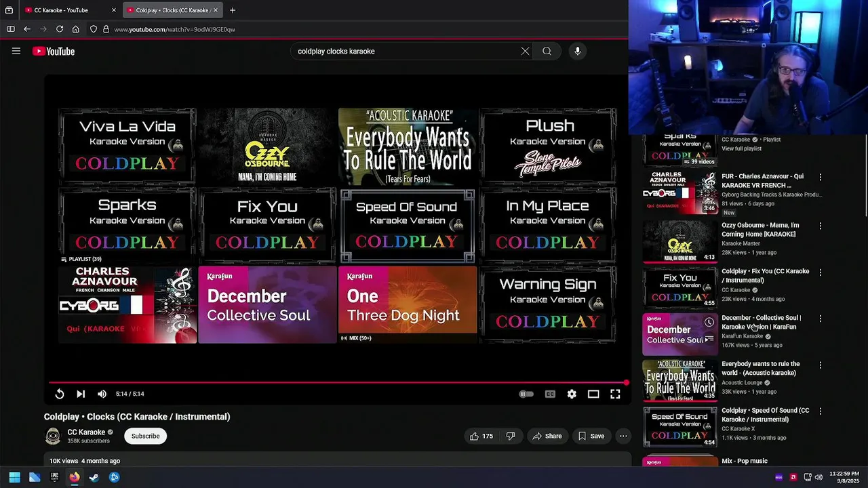Like the video with thumbs up

click(482, 436)
